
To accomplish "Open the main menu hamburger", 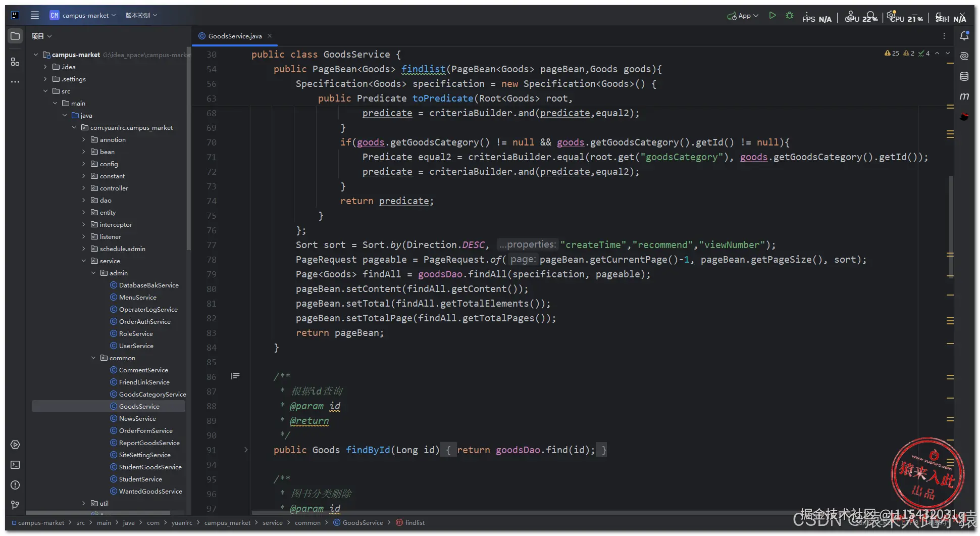I will pyautogui.click(x=35, y=15).
